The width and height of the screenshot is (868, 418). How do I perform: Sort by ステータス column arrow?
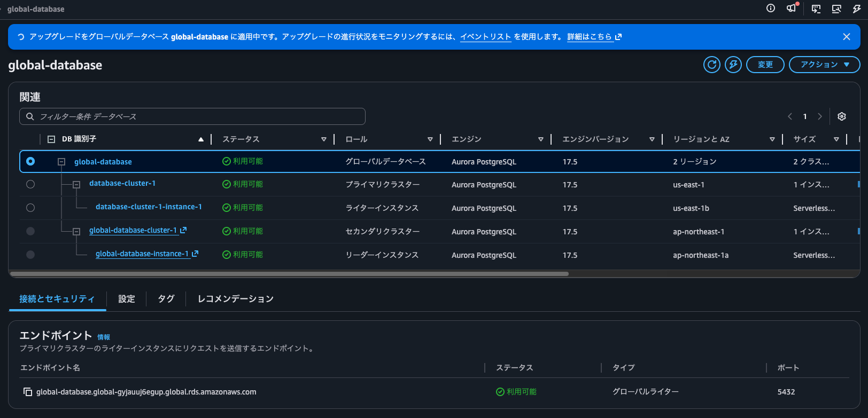click(x=324, y=139)
